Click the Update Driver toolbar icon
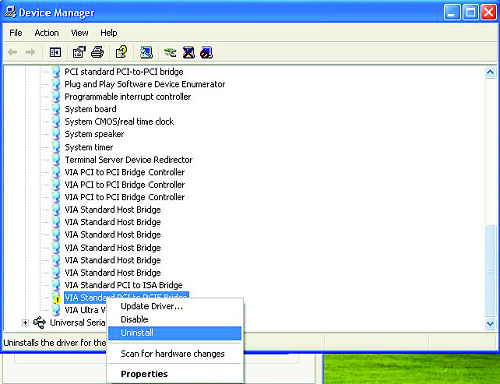 [170, 52]
